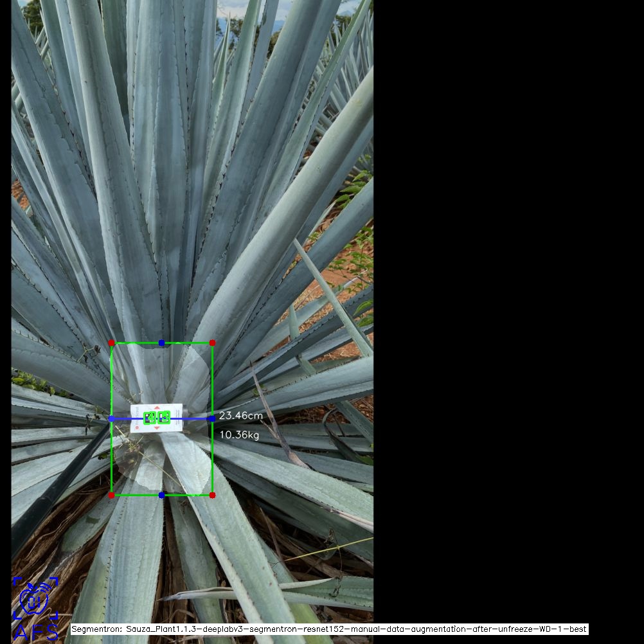This screenshot has width=644, height=644.
Task: Click the bottom-right red corner handle
Action: [x=212, y=495]
